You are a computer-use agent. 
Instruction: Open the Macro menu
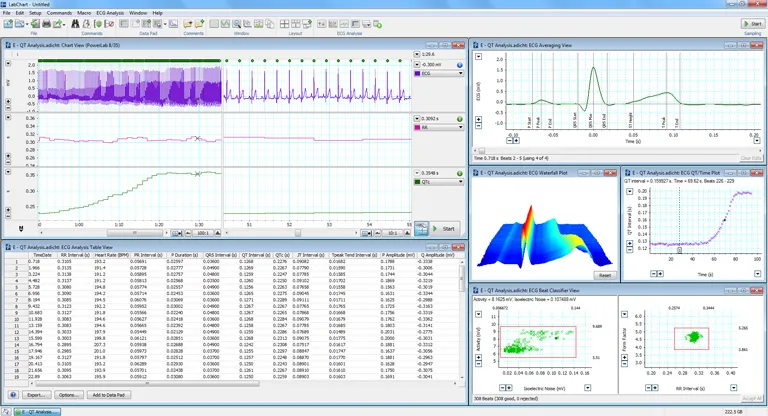point(84,13)
